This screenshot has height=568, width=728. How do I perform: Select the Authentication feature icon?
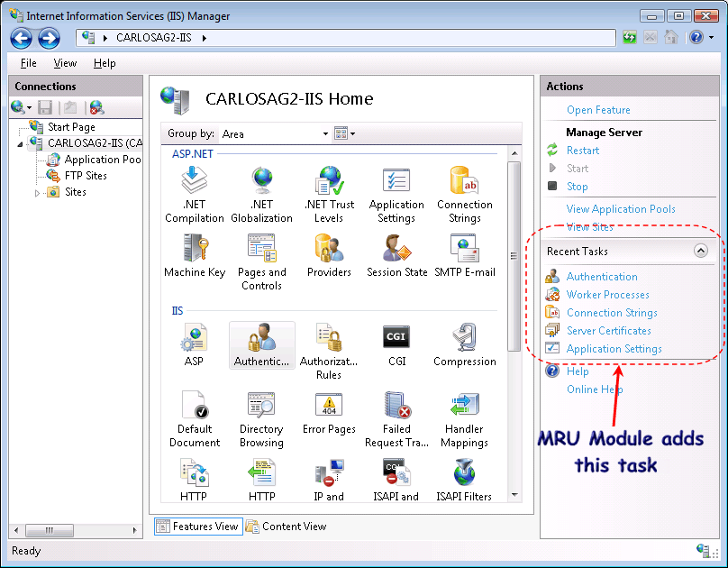click(262, 345)
